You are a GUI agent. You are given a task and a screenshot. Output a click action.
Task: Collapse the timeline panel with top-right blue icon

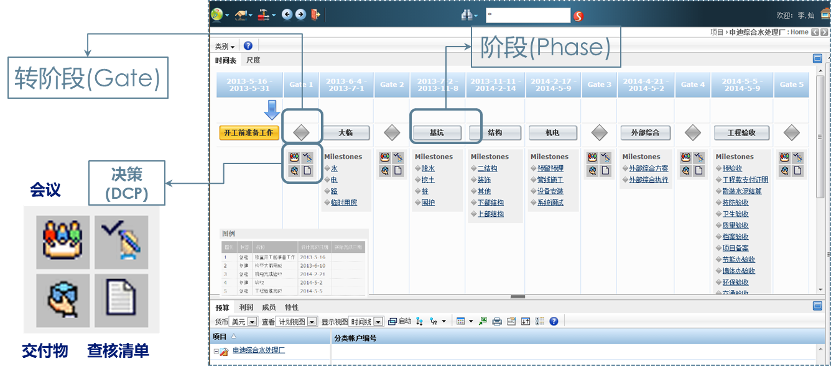[x=818, y=59]
